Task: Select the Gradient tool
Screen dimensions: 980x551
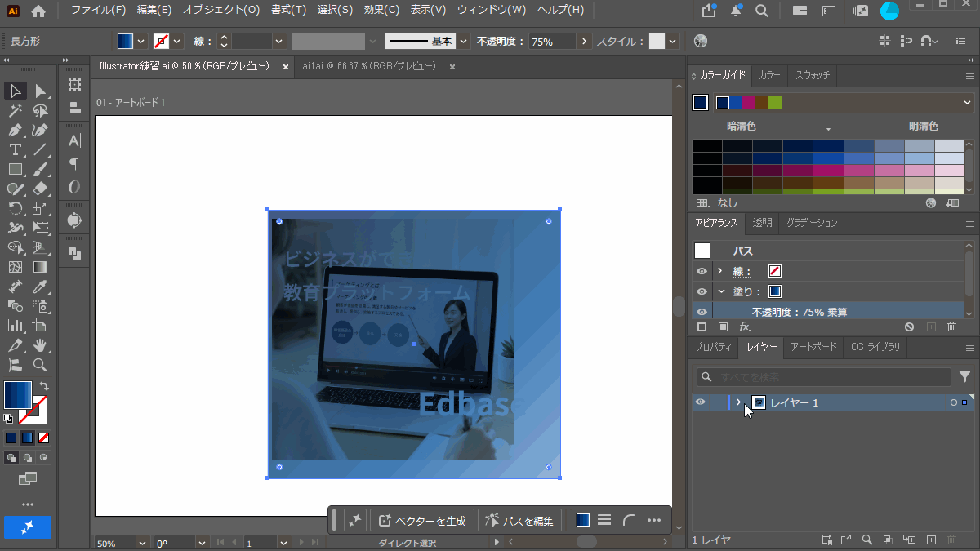Action: pos(40,267)
